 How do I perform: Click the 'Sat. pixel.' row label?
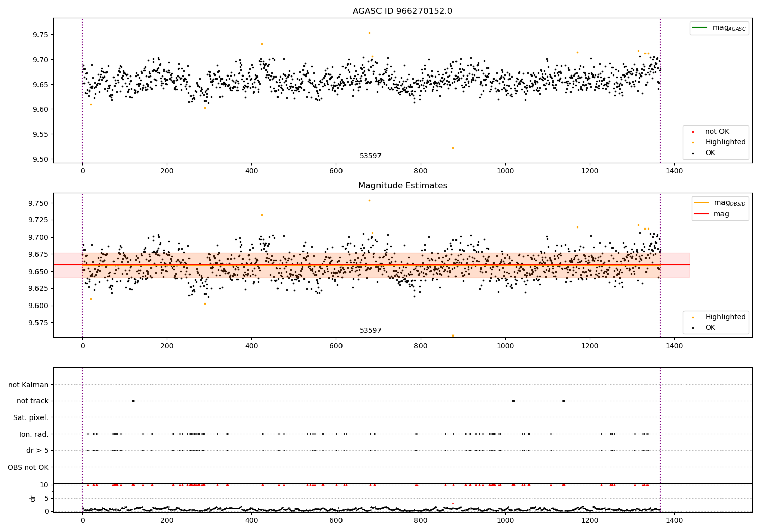(x=31, y=417)
